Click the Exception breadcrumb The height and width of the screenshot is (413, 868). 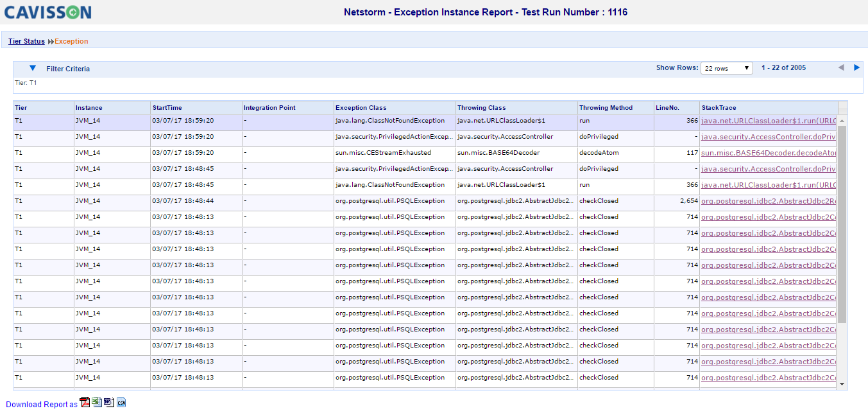(71, 41)
